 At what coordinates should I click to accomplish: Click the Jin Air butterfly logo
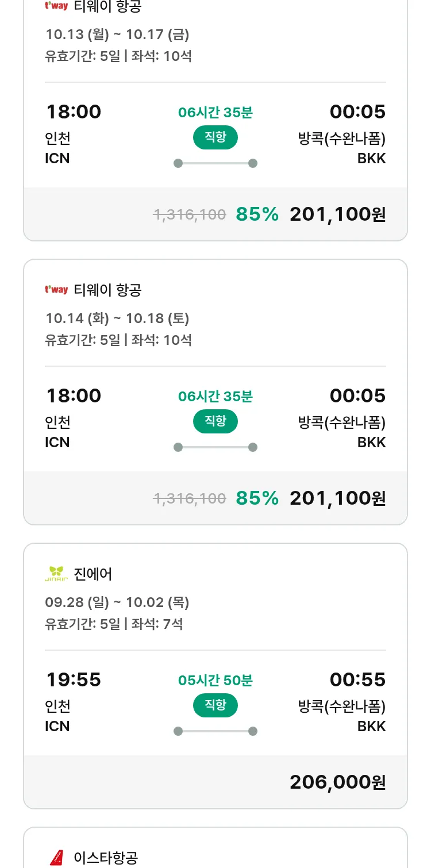[56, 574]
